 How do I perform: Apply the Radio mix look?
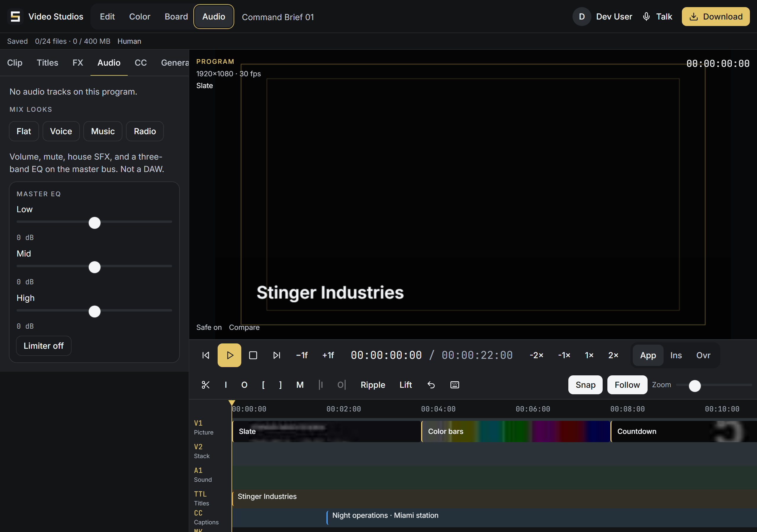[x=145, y=131]
